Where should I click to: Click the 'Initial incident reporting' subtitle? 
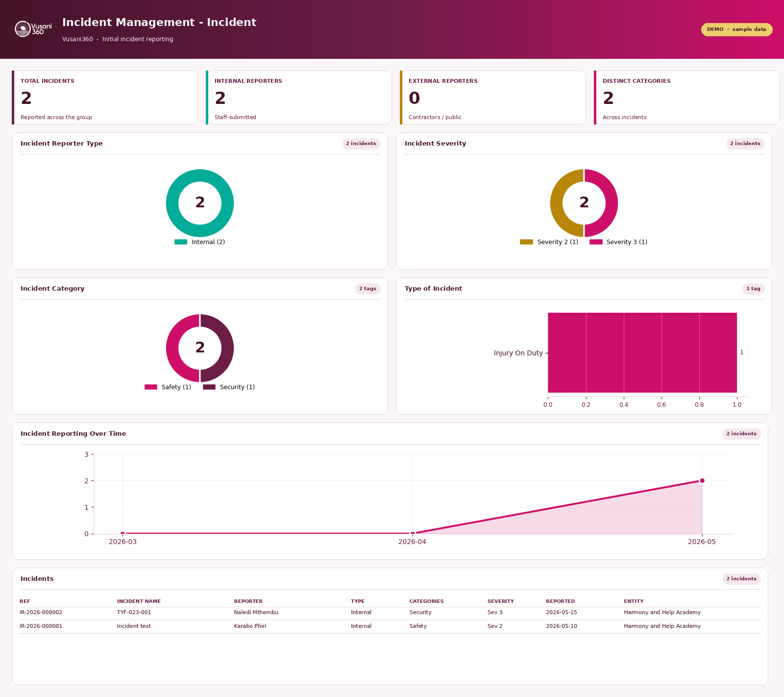pyautogui.click(x=138, y=39)
